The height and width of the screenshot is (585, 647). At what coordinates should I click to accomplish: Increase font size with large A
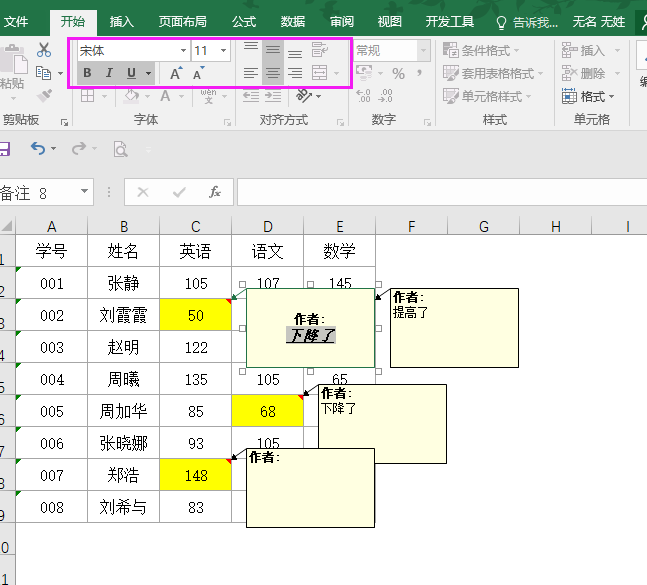pyautogui.click(x=176, y=73)
